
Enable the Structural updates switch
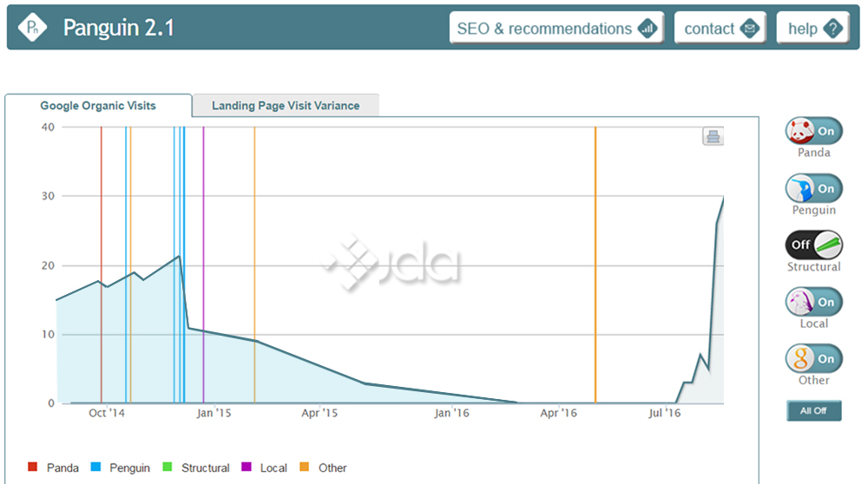click(813, 245)
